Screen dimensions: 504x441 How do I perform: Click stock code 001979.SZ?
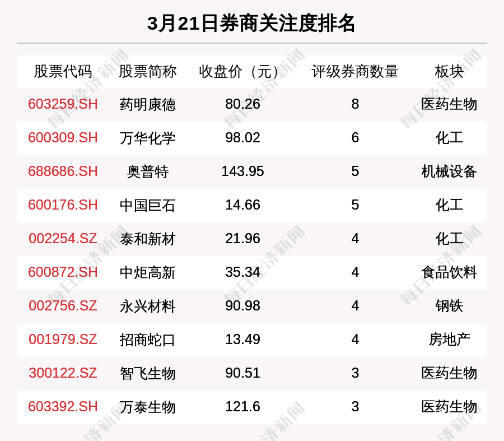coord(63,340)
